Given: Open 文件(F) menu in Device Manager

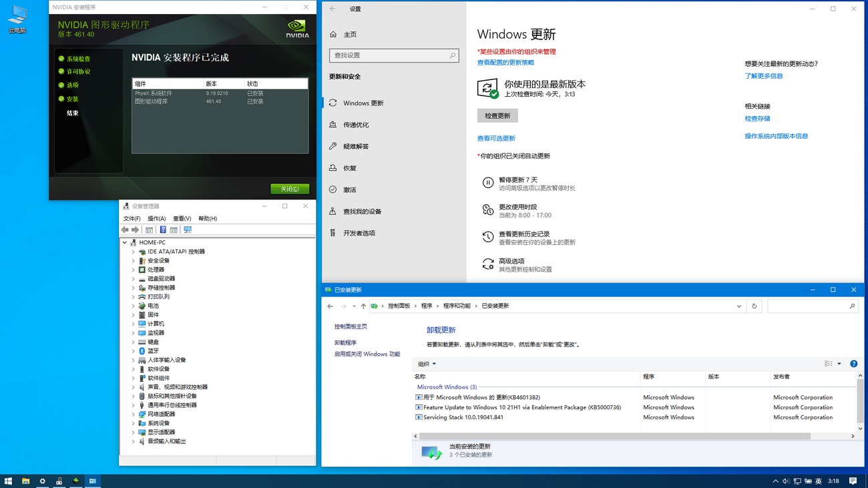Looking at the screenshot, I should (x=132, y=218).
